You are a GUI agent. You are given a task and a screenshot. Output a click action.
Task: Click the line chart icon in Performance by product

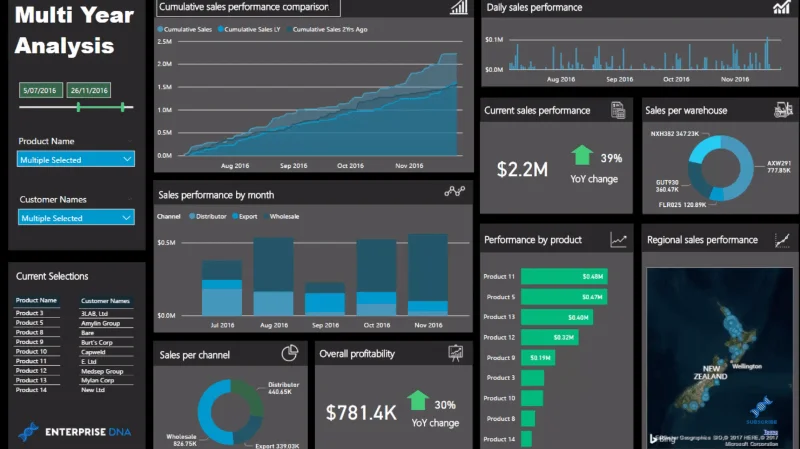tap(618, 240)
